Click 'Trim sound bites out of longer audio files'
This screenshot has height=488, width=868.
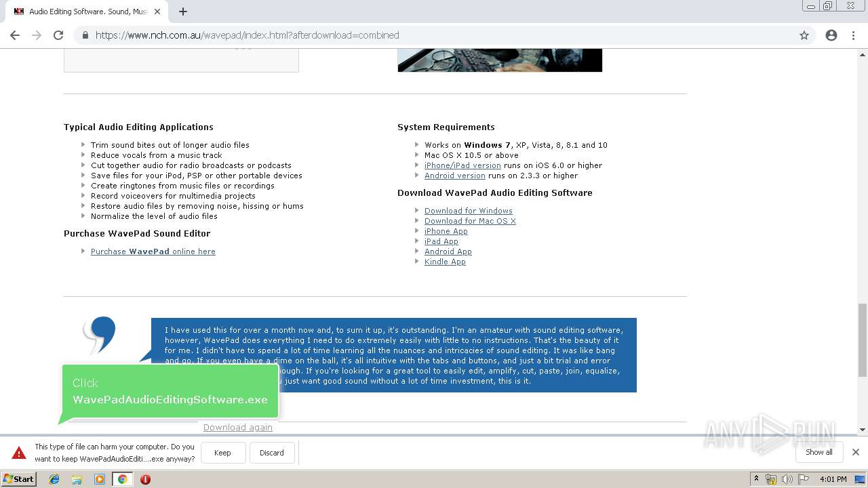point(170,145)
